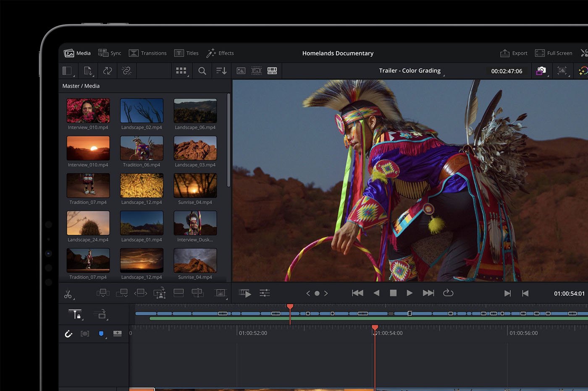This screenshot has width=588, height=391.
Task: Select the Tradition_06.mp4 clip thumbnail
Action: [x=142, y=148]
